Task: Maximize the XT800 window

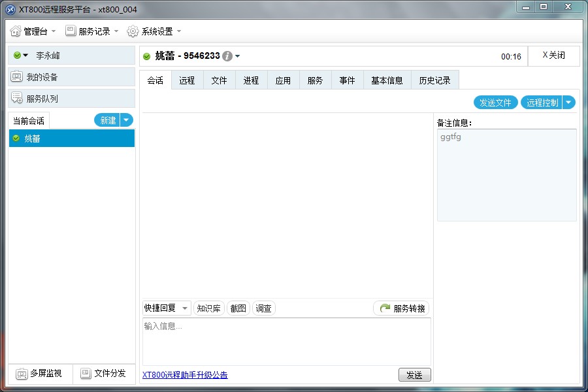Action: click(x=544, y=7)
